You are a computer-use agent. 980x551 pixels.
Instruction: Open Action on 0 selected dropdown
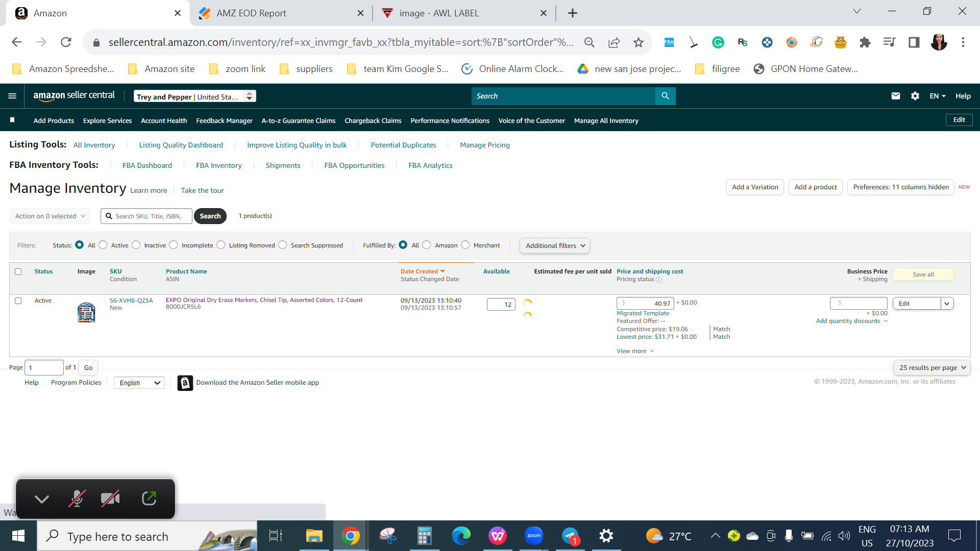[50, 216]
